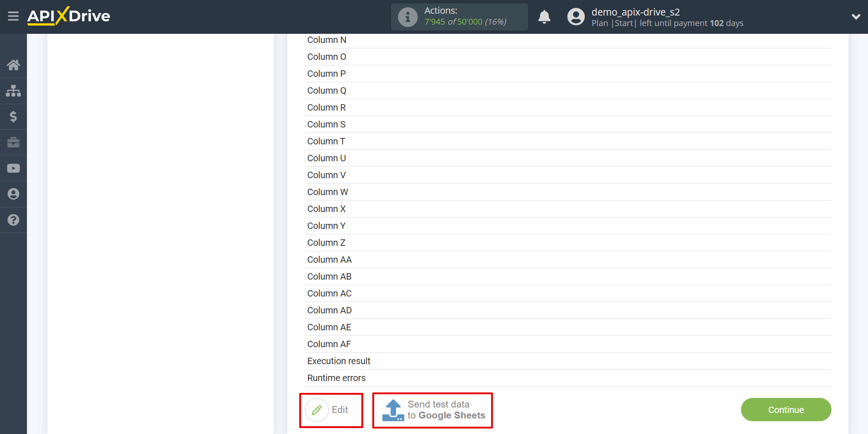The height and width of the screenshot is (434, 868).
Task: Open the profile icon in sidebar
Action: click(x=13, y=194)
